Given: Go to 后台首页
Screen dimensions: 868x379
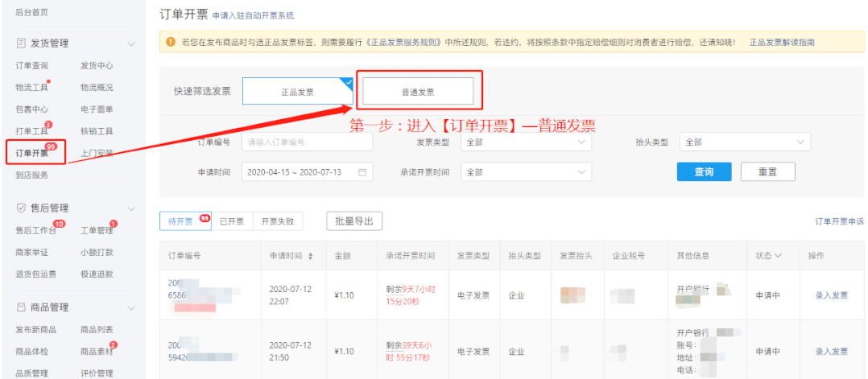Looking at the screenshot, I should click(x=31, y=11).
